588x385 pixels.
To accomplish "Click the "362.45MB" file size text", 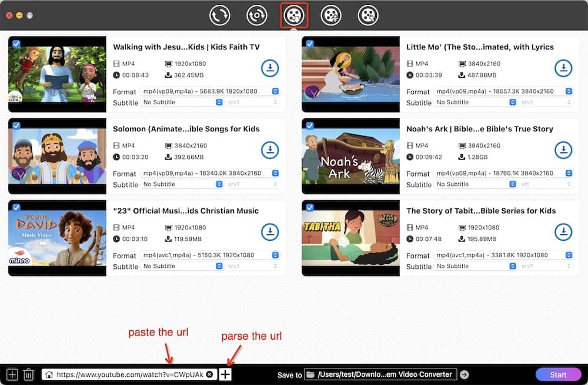I will coord(189,75).
